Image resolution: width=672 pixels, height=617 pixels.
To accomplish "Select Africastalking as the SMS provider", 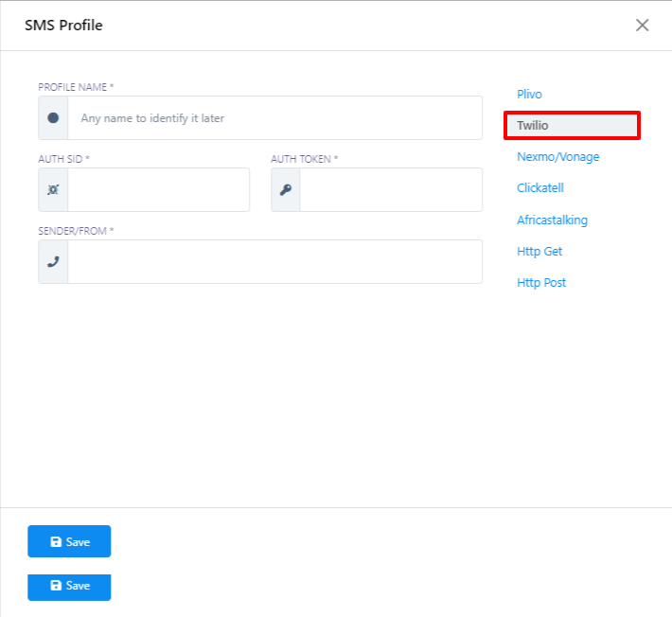I will (x=552, y=220).
